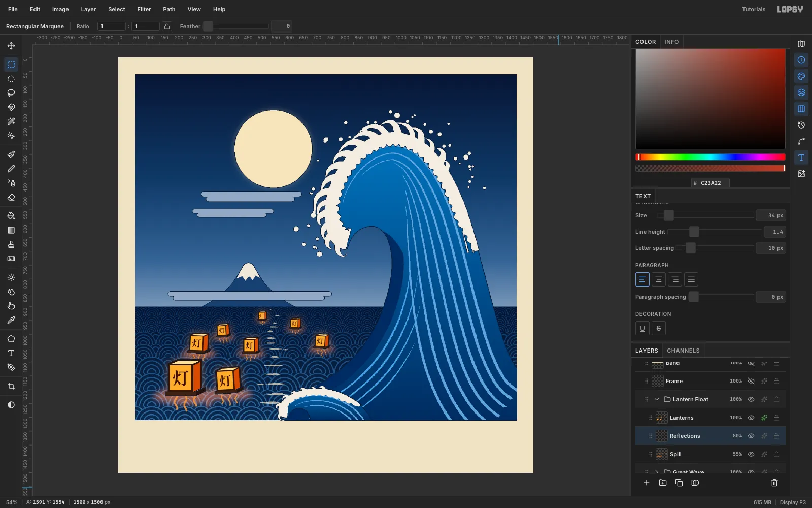Select the Move tool
812x508 pixels.
11,46
